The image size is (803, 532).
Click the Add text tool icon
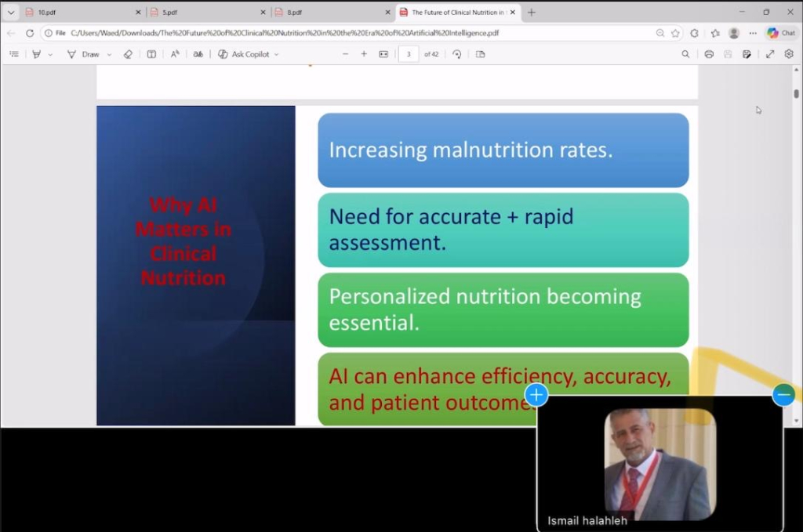(151, 54)
